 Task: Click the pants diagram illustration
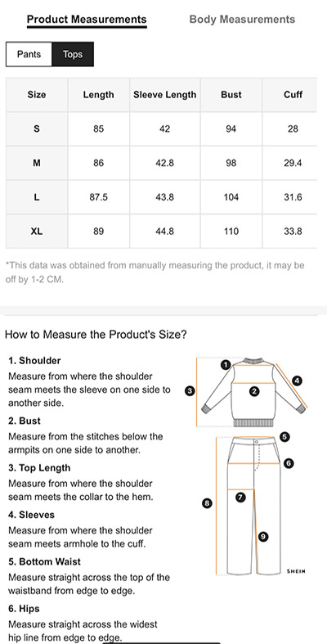click(254, 505)
